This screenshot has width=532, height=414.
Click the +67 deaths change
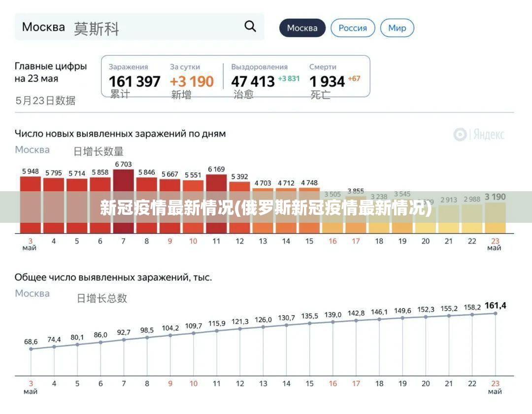(354, 79)
